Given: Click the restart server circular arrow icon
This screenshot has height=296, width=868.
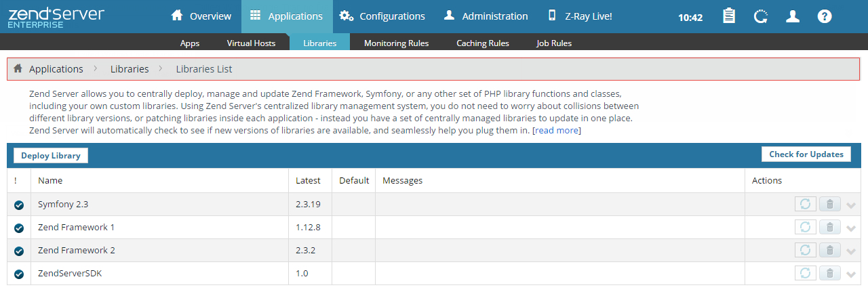Looking at the screenshot, I should [x=761, y=16].
